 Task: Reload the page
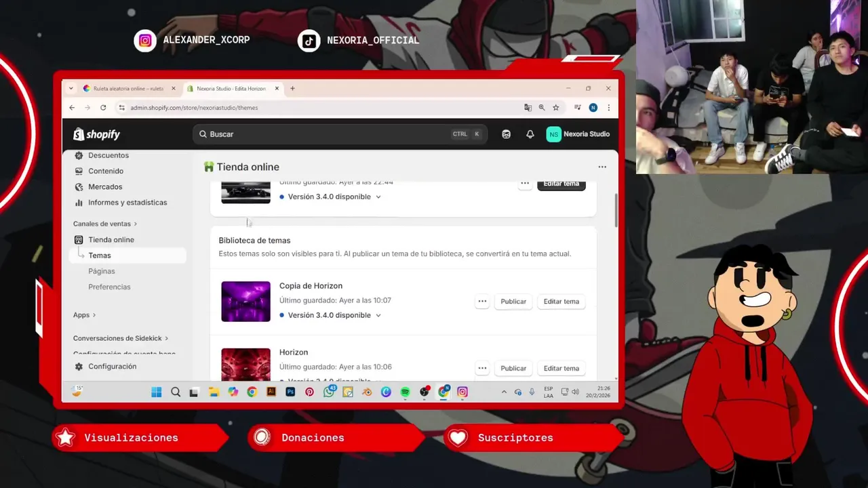click(103, 108)
